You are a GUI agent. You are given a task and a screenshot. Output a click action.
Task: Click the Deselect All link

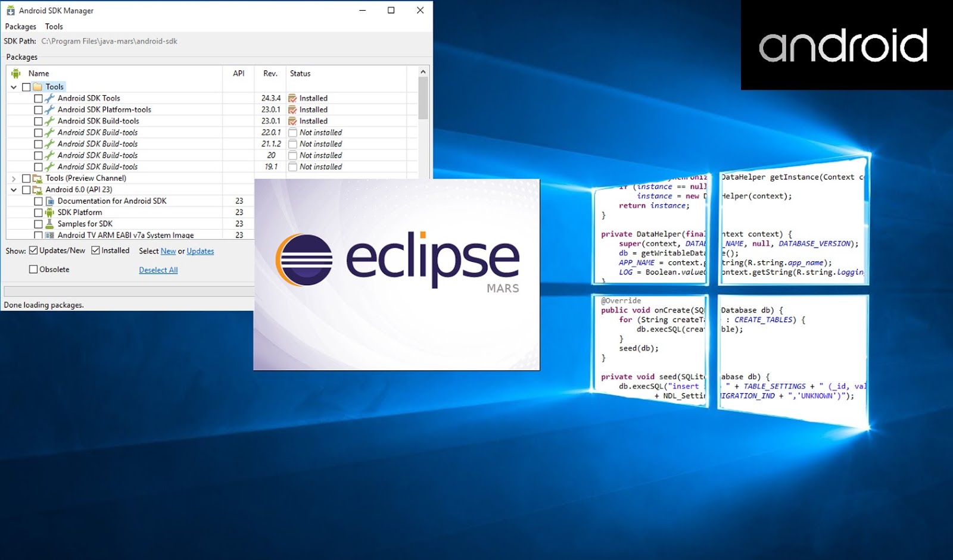158,270
